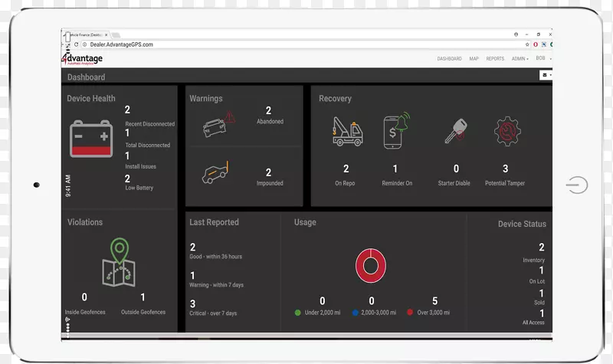Open the REPORTS menu item
Image resolution: width=613 pixels, height=364 pixels.
click(495, 59)
